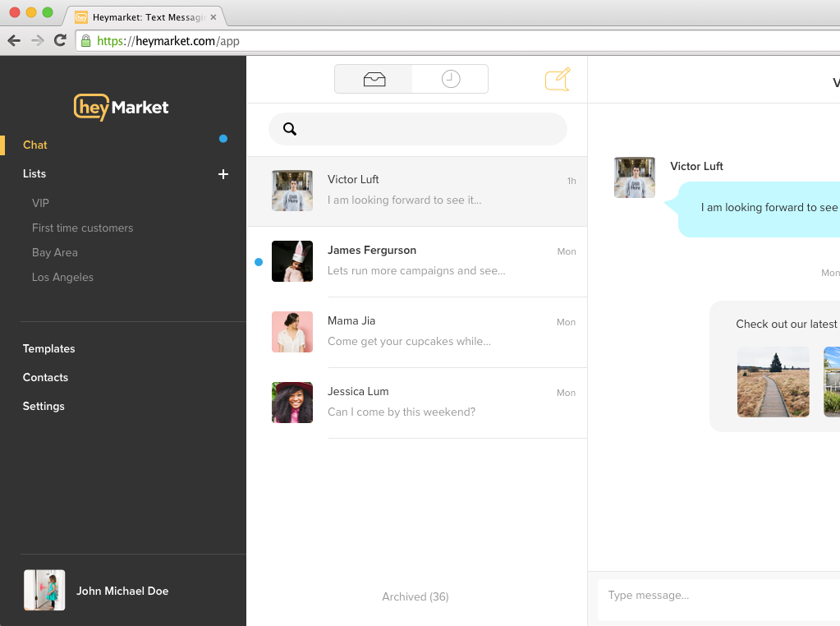Screen dimensions: 840x626
Task: Open Settings in the sidebar
Action: (x=44, y=406)
